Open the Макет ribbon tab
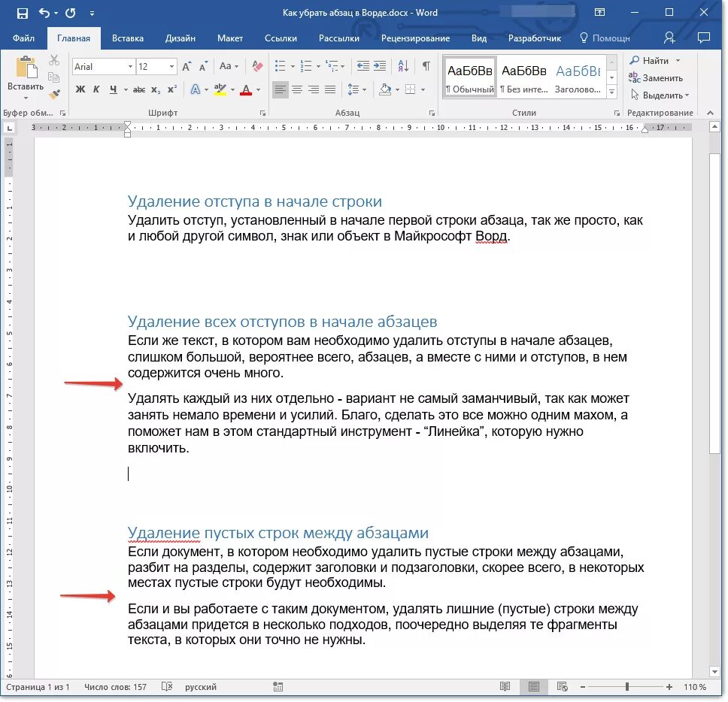Image resolution: width=728 pixels, height=702 pixels. [x=230, y=38]
